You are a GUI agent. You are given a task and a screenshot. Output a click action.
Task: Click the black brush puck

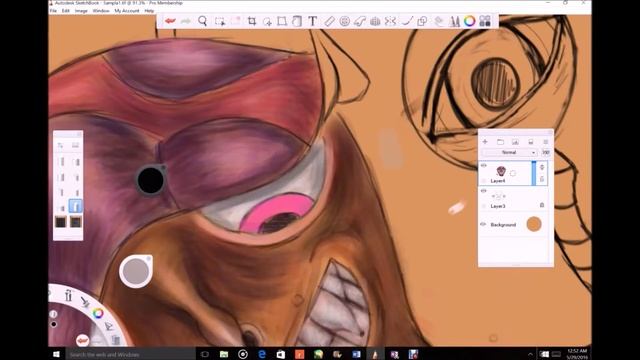click(x=151, y=180)
